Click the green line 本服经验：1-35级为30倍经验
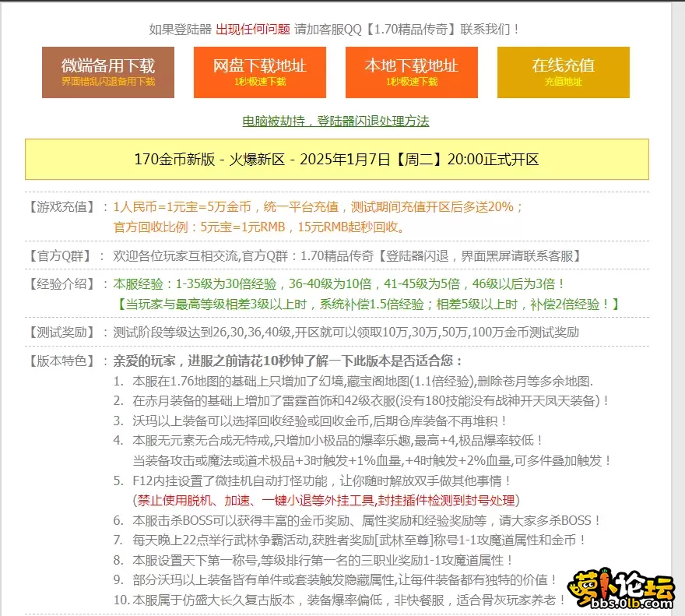The width and height of the screenshot is (685, 616). click(339, 283)
